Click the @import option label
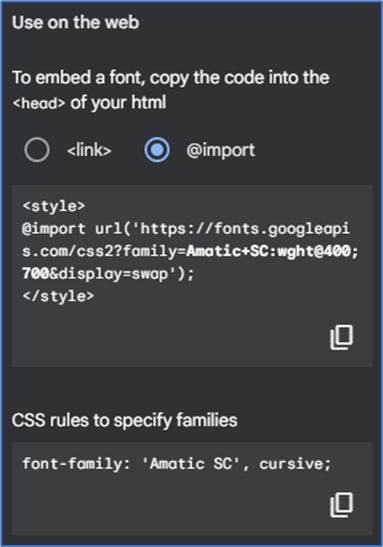The height and width of the screenshot is (547, 383). coord(220,150)
